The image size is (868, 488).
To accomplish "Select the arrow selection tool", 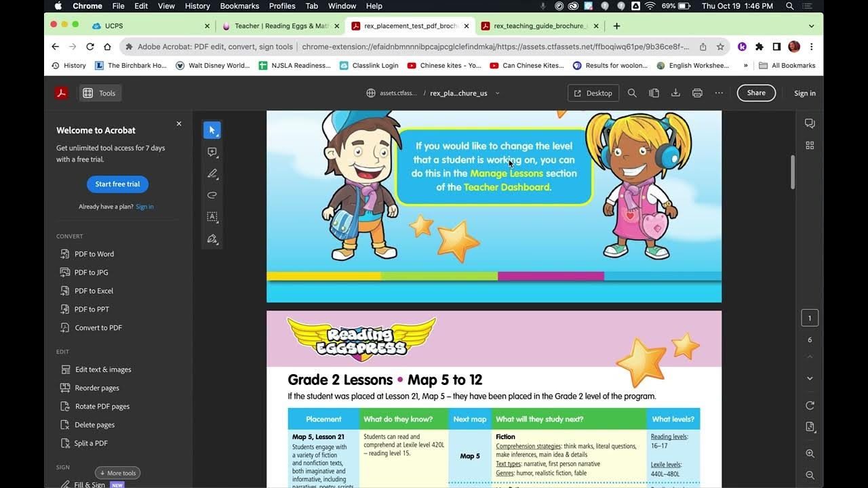I will [212, 130].
